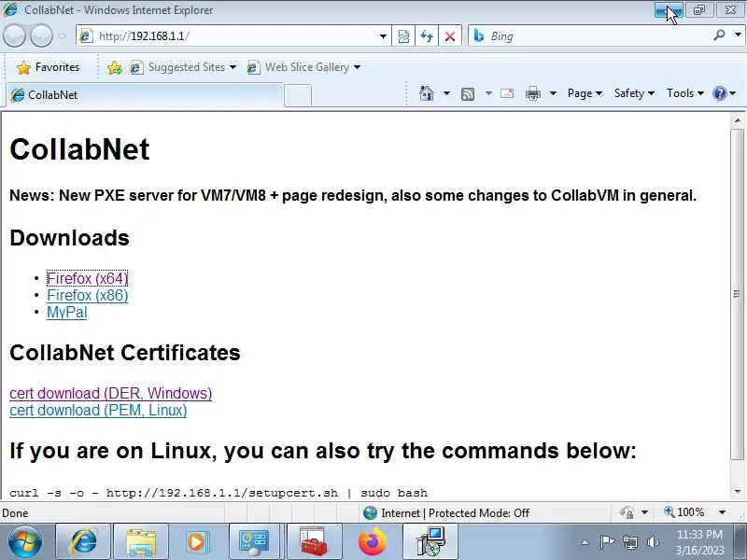The height and width of the screenshot is (560, 747).
Task: Download the PEM Linux certificate link
Action: [98, 410]
